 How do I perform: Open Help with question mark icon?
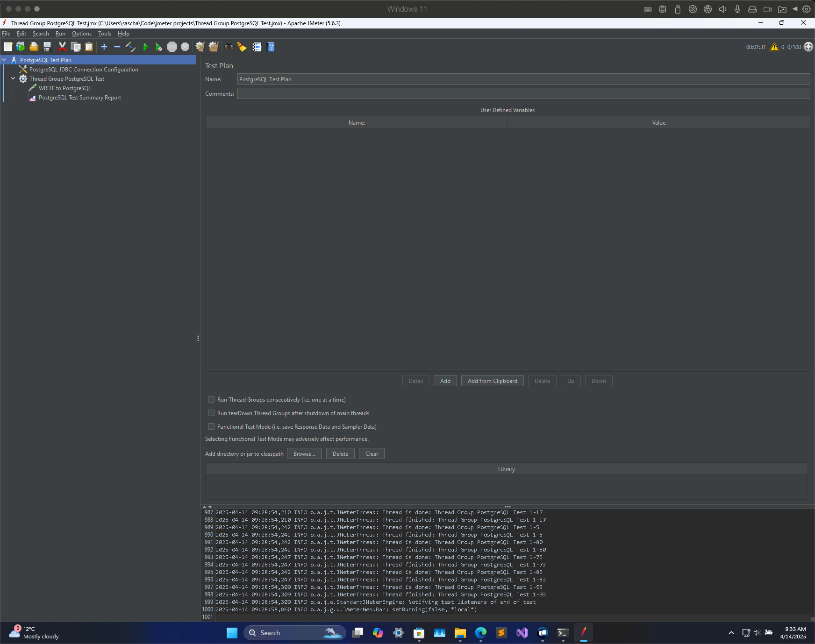pos(271,47)
